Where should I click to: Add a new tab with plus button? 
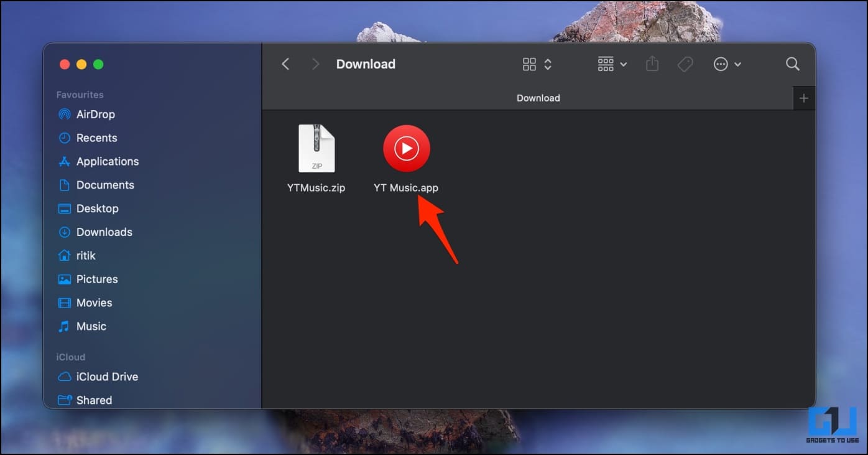click(804, 98)
